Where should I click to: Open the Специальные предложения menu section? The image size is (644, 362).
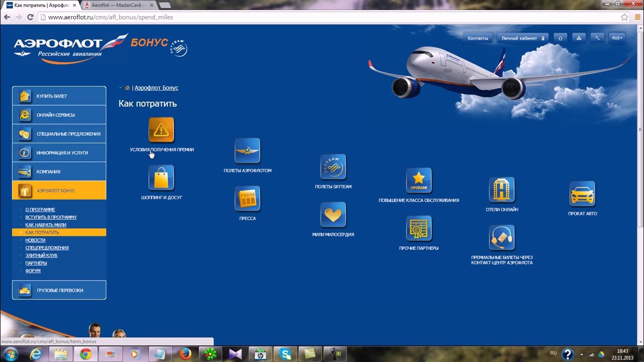59,134
